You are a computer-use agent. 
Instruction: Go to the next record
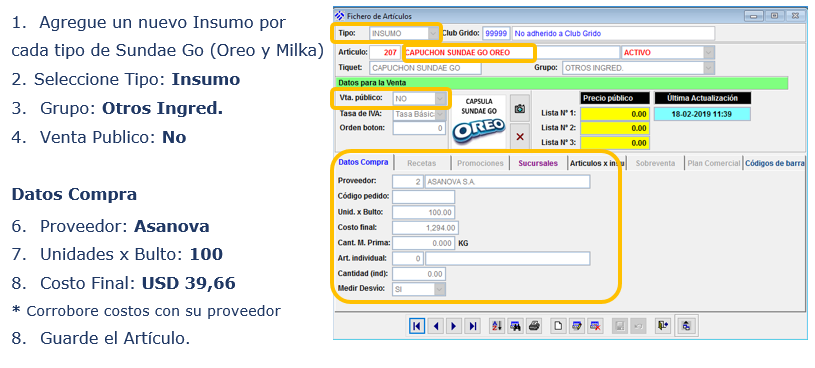click(454, 326)
